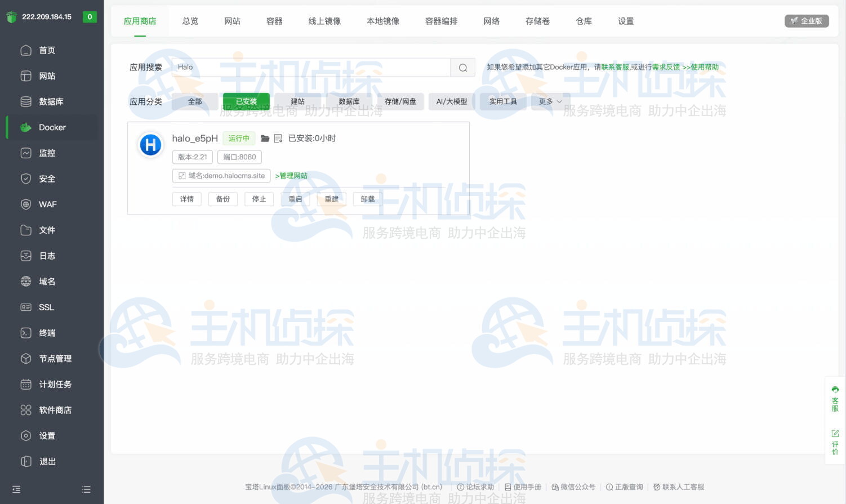
Task: Click the 备份 backup button
Action: tap(223, 199)
